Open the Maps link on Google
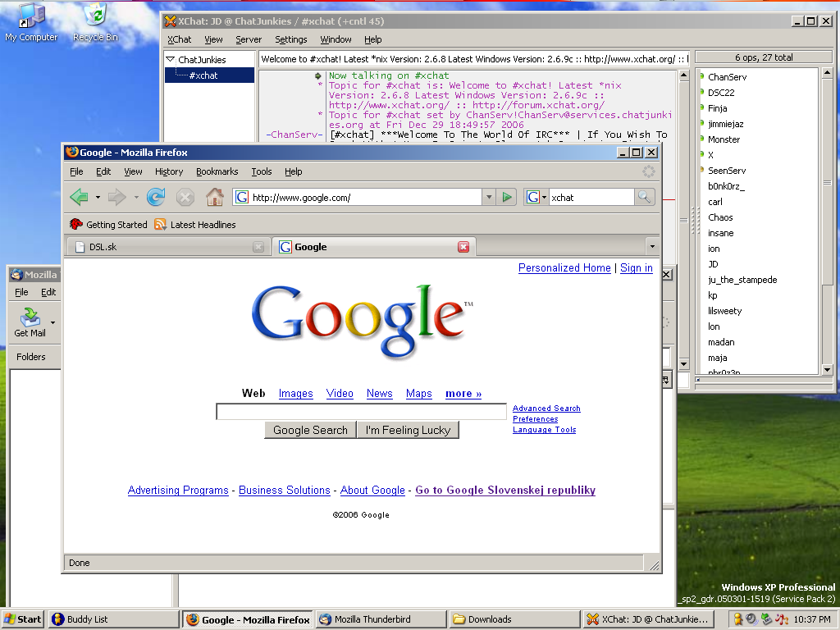 click(419, 393)
